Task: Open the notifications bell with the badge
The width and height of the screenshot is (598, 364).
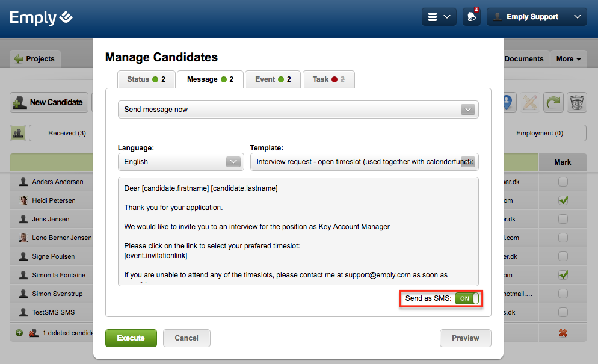Action: pyautogui.click(x=472, y=17)
